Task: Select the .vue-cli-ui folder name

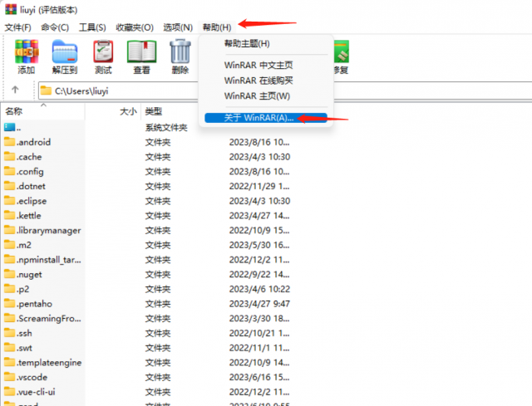Action: point(36,392)
